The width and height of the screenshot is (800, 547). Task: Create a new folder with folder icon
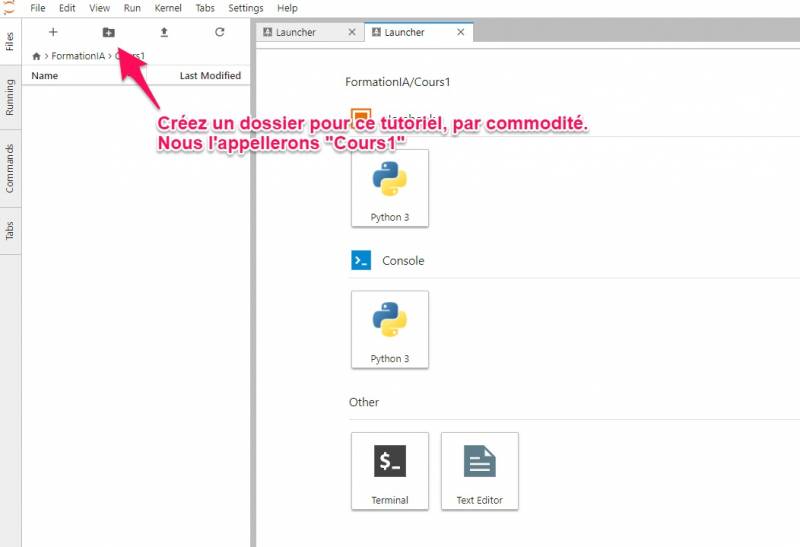(108, 32)
